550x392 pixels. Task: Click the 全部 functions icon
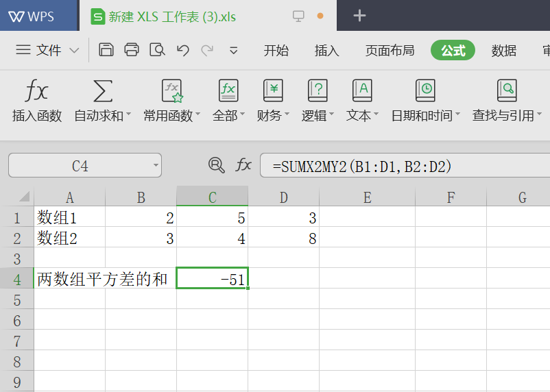228,90
